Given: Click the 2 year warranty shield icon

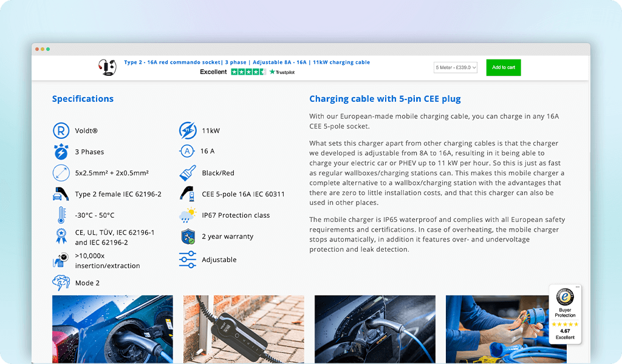Looking at the screenshot, I should point(188,237).
